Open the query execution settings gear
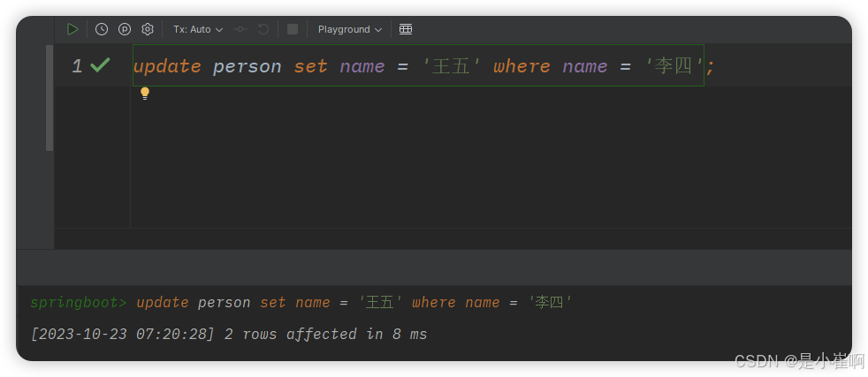 (x=148, y=29)
